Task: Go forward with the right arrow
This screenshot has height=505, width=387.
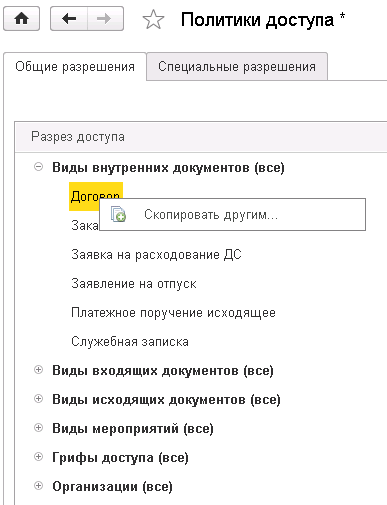Action: pyautogui.click(x=105, y=19)
